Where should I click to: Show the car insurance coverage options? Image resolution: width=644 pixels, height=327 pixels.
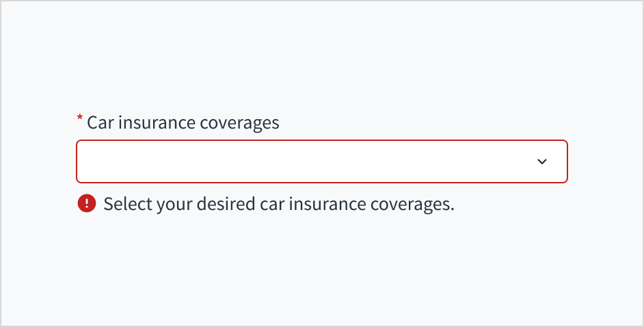[321, 161]
